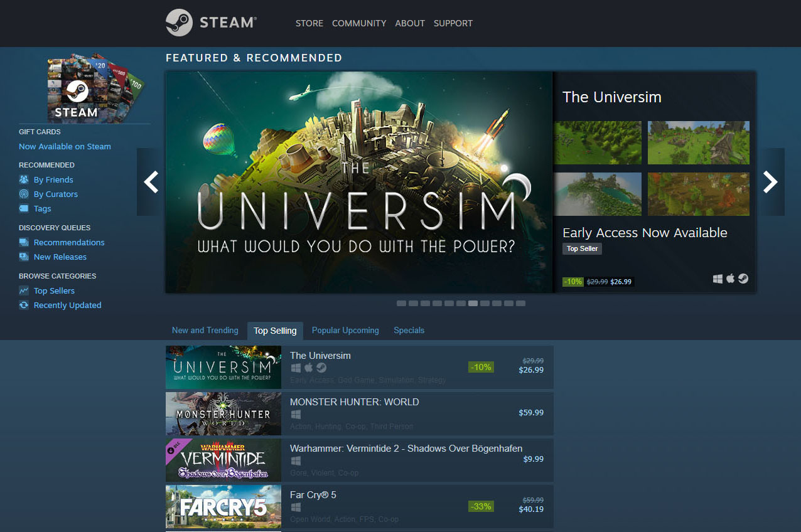
Task: Open The Universim title in the list
Action: (x=320, y=355)
